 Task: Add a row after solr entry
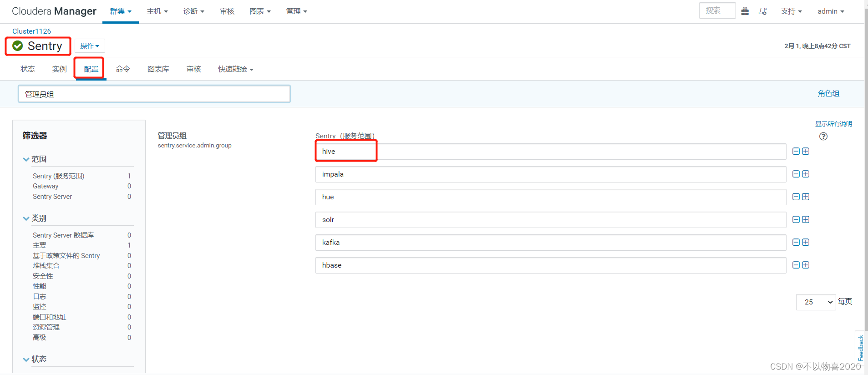point(806,219)
